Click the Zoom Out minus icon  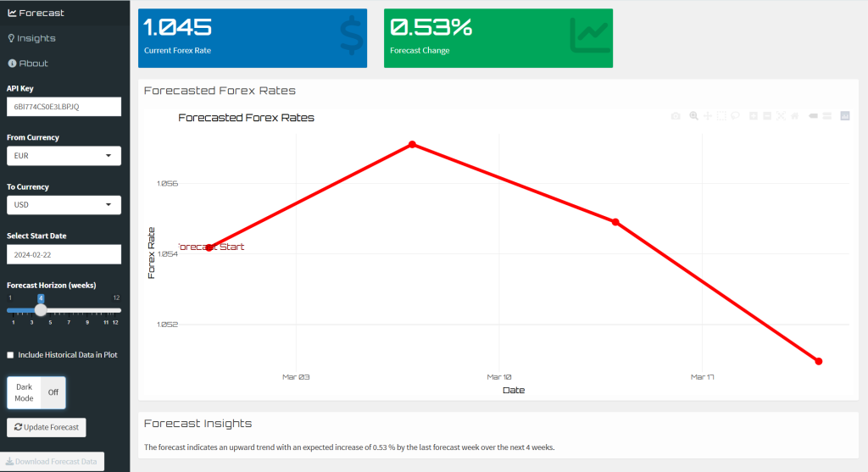pyautogui.click(x=767, y=116)
